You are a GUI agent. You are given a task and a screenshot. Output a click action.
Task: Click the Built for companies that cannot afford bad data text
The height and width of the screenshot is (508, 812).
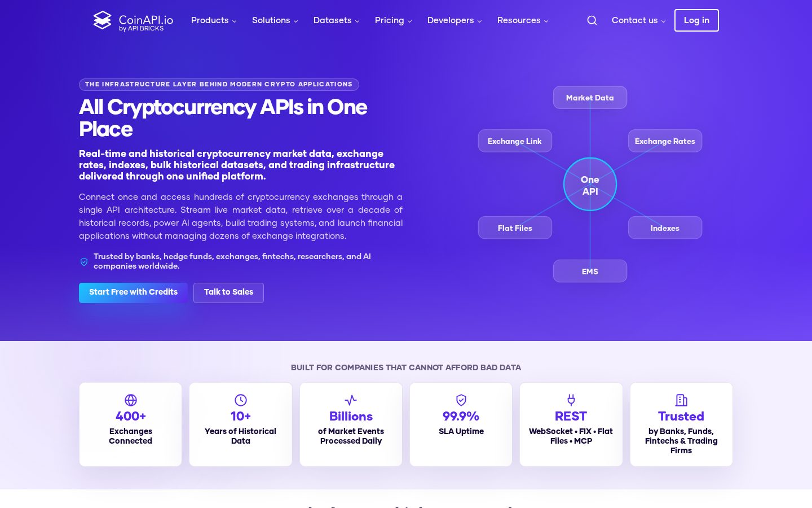(406, 367)
